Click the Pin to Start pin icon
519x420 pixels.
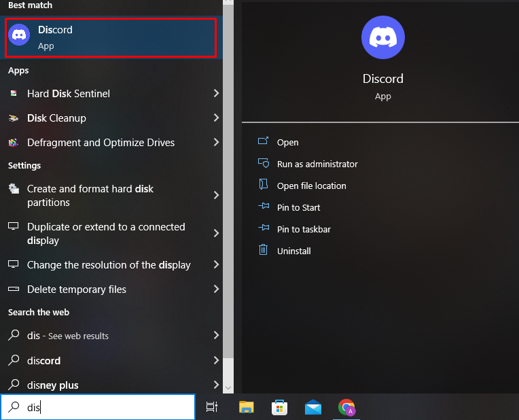pos(264,206)
